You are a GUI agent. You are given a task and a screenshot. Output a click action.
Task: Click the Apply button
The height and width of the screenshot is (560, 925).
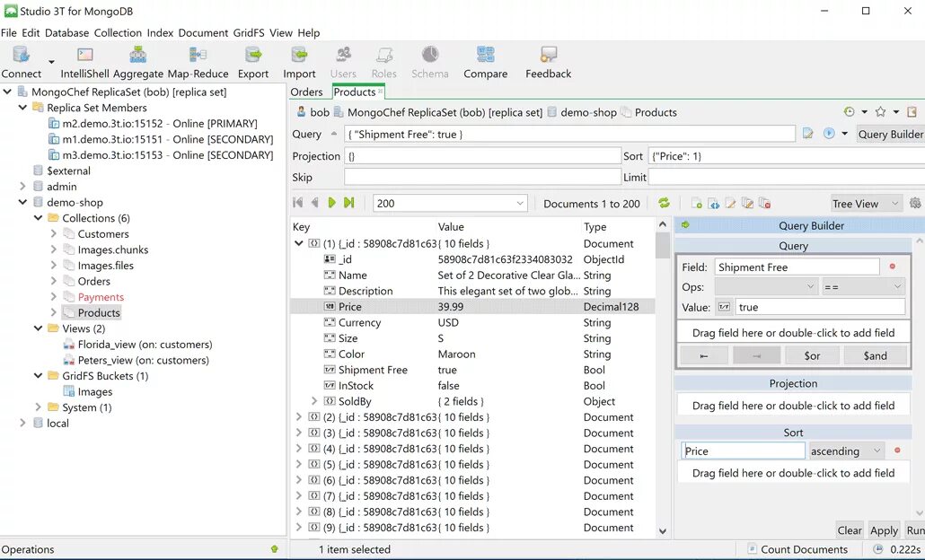[x=884, y=530]
